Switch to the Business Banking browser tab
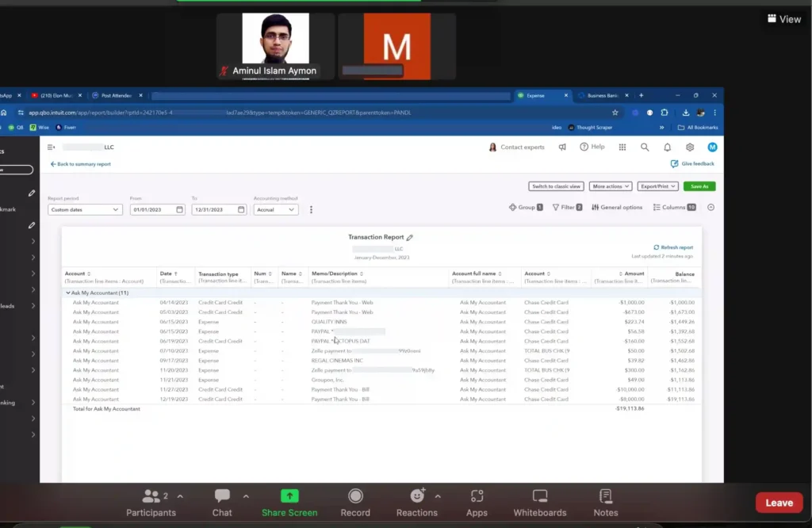 pos(602,96)
